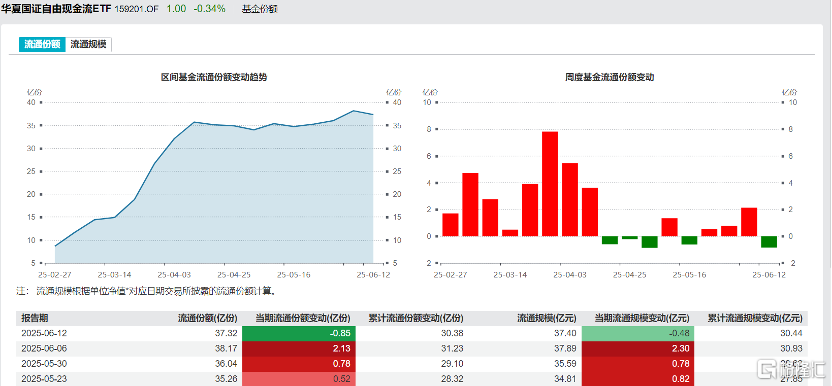Click the 28.32 cumulative share cell

click(452, 379)
